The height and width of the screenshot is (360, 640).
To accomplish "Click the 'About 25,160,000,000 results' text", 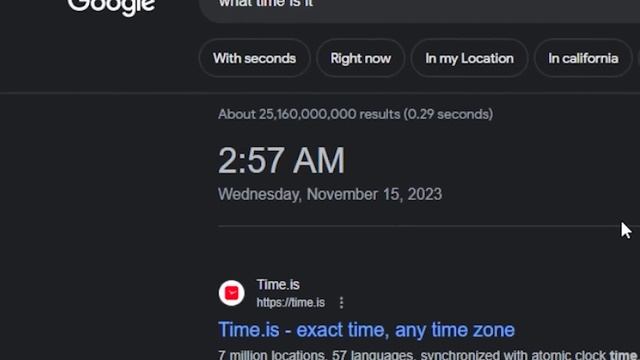I will [x=309, y=114].
